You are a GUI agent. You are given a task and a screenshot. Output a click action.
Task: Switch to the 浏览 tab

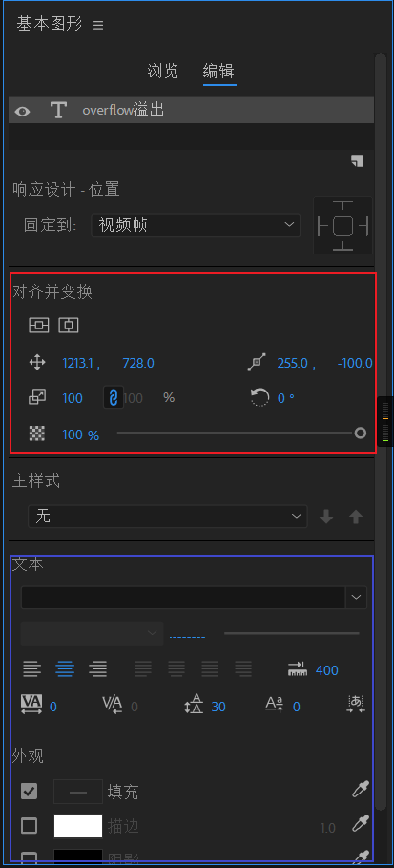click(x=163, y=71)
